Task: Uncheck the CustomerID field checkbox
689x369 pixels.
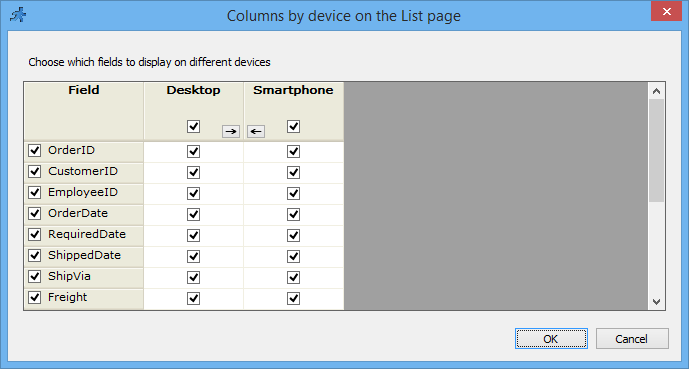Action: [34, 171]
